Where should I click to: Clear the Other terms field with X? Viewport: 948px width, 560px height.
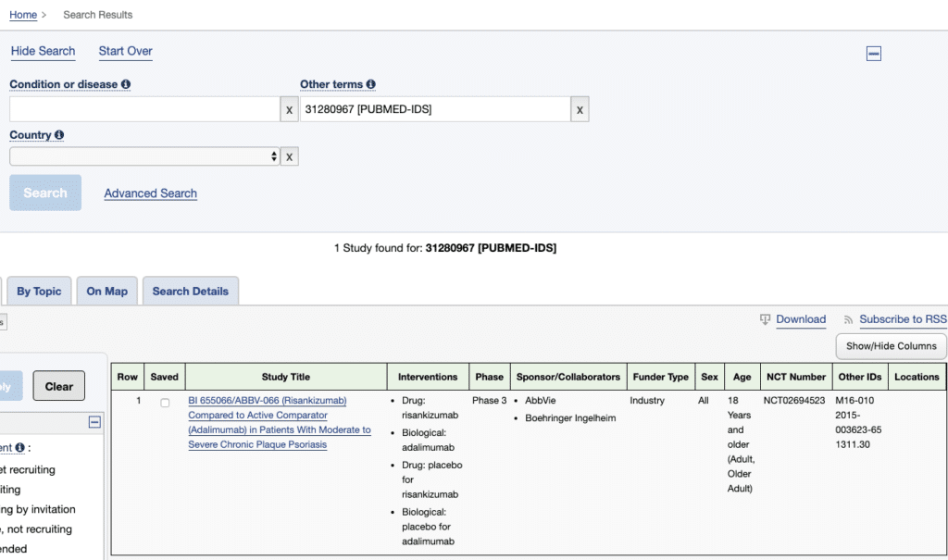[580, 109]
